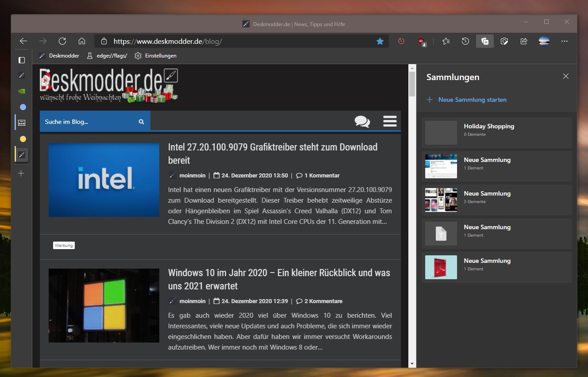
Task: Click the vertical scrollbar thumb
Action: coord(412,84)
